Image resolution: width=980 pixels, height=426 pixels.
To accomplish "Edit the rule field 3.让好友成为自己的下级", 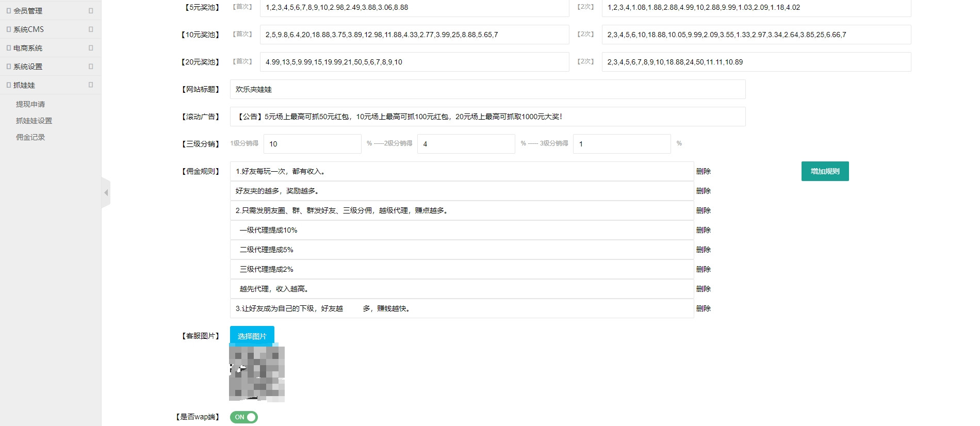I will pos(462,308).
